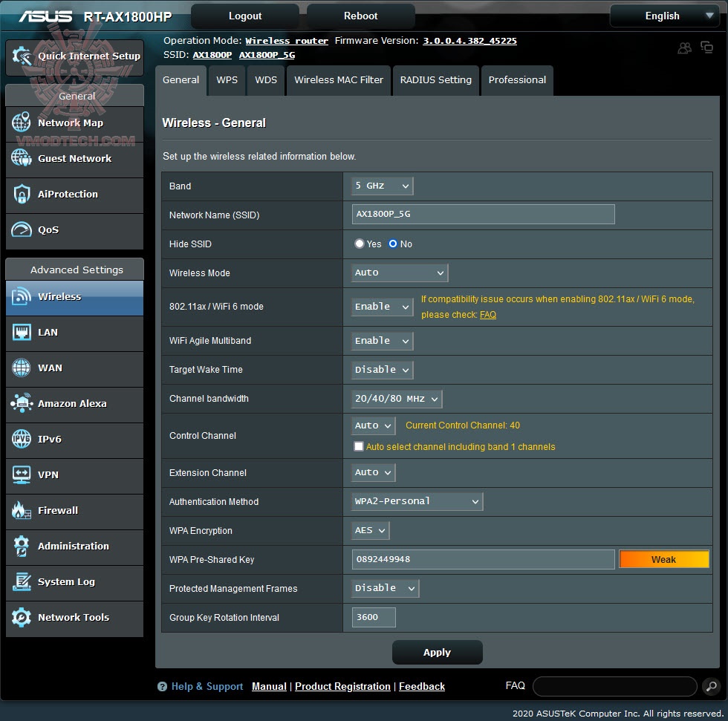Open the Firewall flame icon

[x=22, y=510]
